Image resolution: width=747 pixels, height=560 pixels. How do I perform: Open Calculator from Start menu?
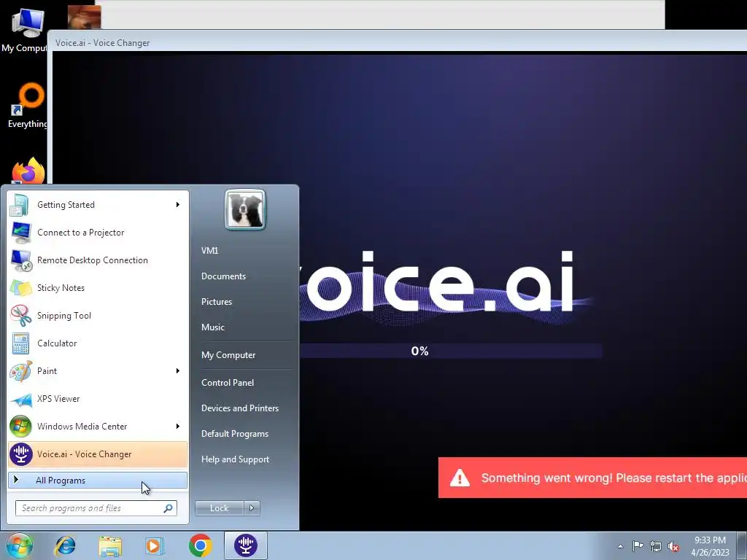click(98, 343)
